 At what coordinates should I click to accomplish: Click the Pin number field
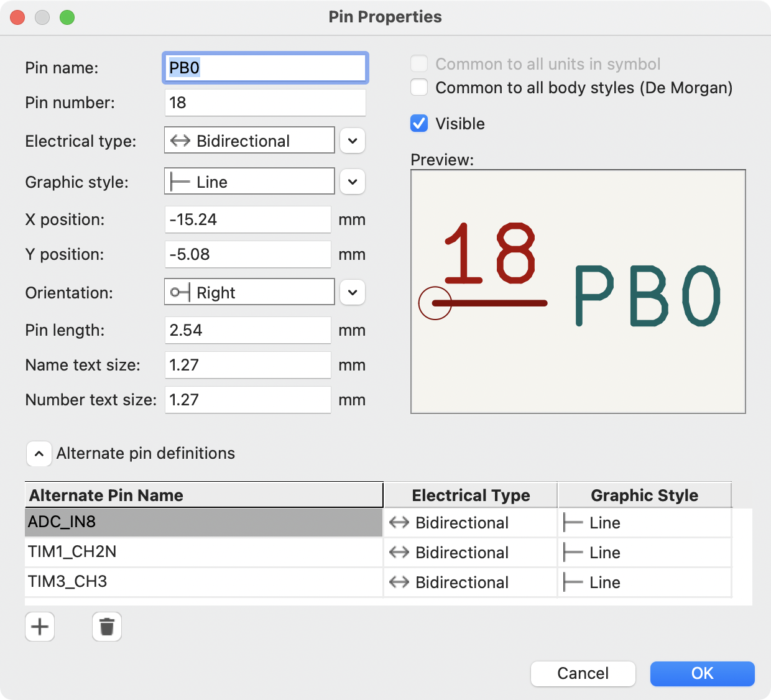tap(265, 103)
